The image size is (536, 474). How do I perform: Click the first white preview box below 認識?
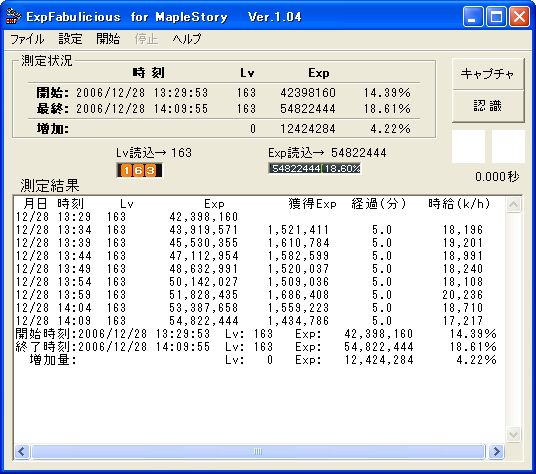point(468,146)
